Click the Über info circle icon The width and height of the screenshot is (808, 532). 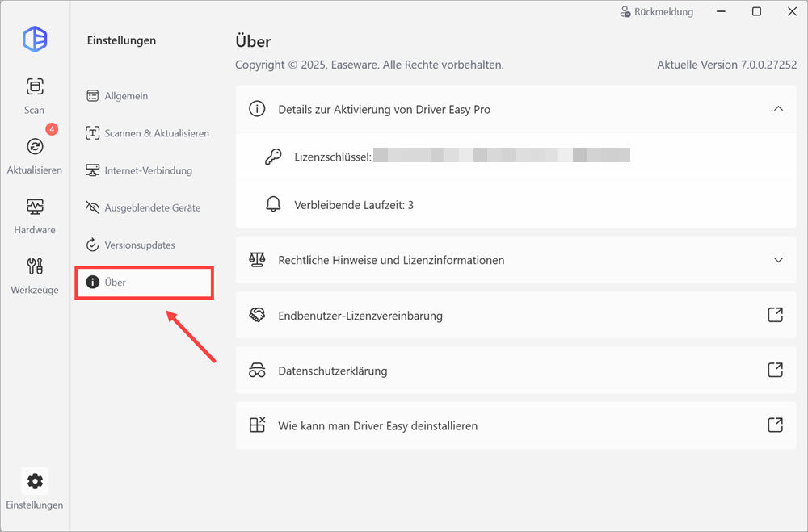tap(93, 282)
